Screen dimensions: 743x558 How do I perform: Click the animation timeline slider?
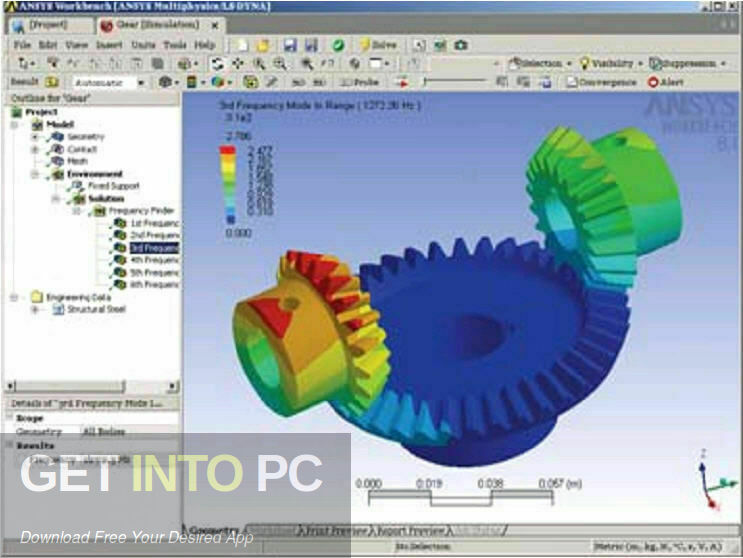coord(456,81)
